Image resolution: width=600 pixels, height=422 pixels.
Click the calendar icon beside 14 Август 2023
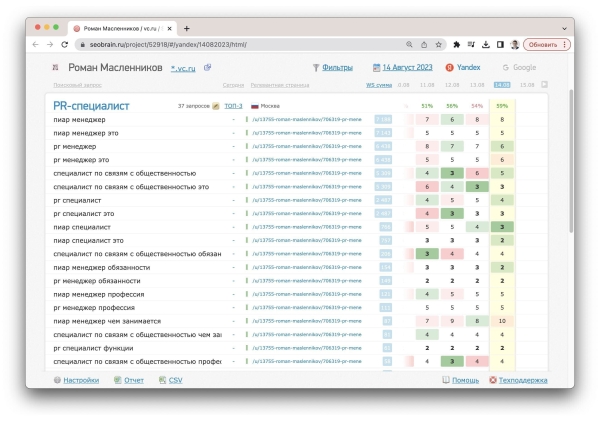[x=376, y=68]
